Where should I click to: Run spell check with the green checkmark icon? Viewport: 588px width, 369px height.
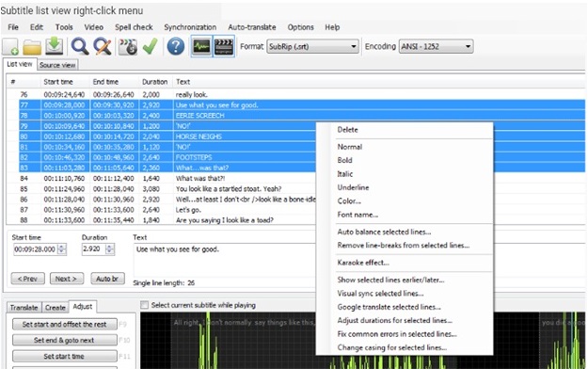[x=151, y=46]
